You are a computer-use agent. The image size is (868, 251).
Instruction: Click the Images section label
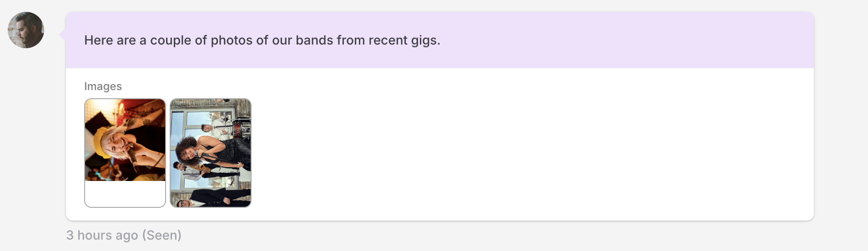[x=103, y=86]
